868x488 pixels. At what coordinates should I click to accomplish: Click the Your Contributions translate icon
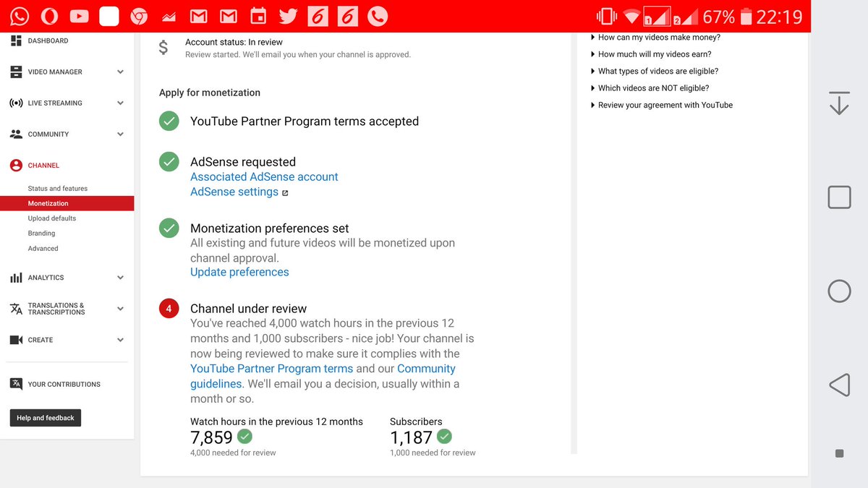click(x=16, y=384)
